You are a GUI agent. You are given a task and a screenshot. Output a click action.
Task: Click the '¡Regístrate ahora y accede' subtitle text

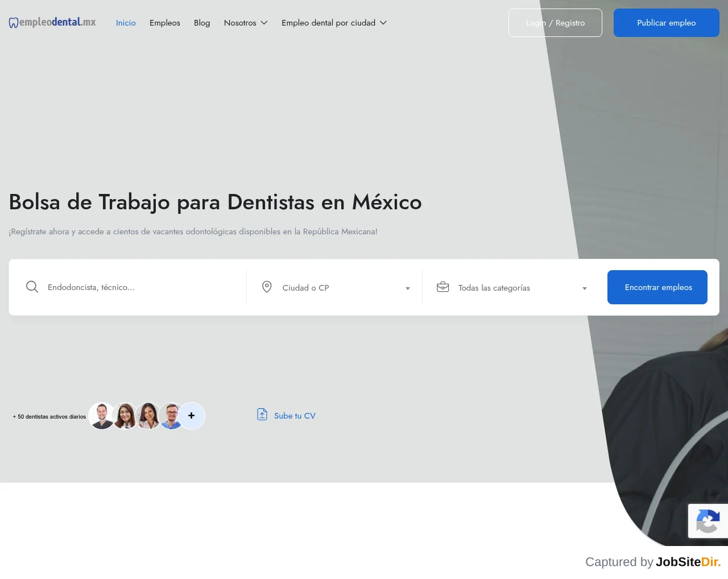(x=193, y=231)
